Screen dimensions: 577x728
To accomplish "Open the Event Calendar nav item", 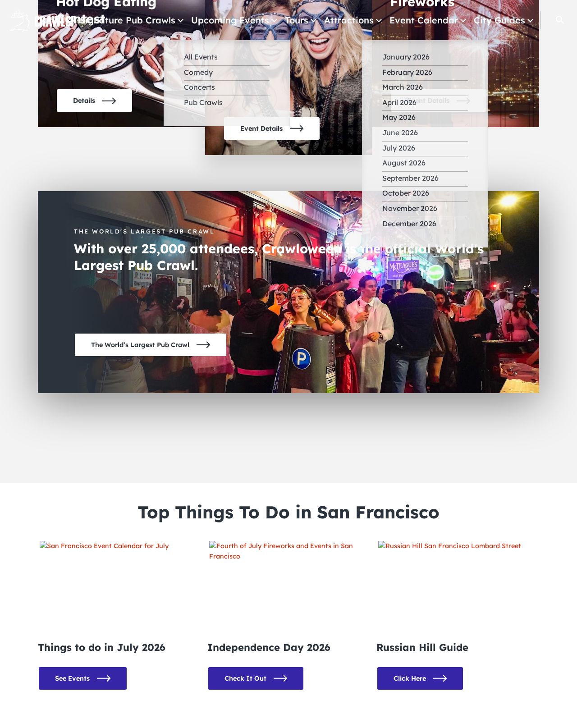I will click(x=424, y=20).
